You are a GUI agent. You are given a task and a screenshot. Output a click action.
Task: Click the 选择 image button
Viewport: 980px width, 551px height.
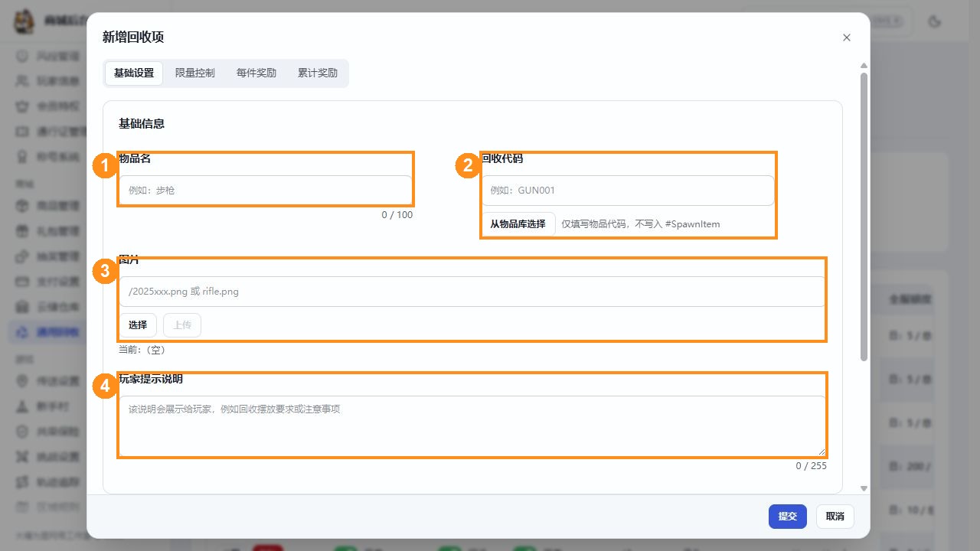pos(138,325)
